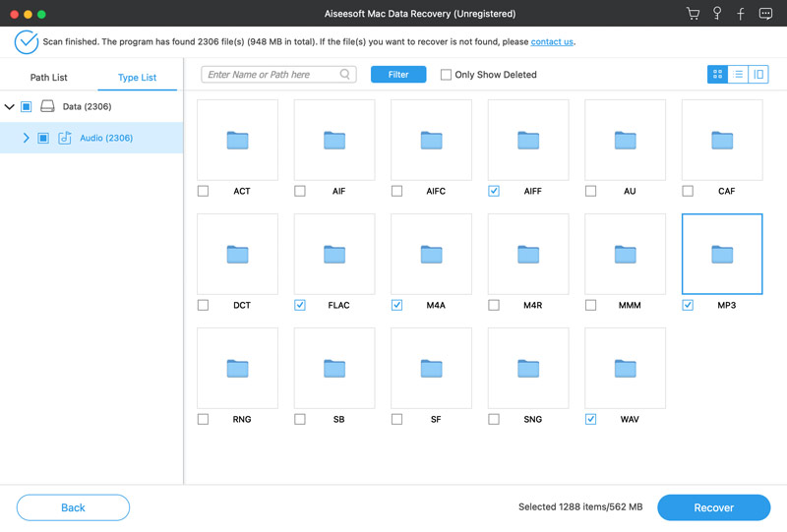Screen dimensions: 787x532
Task: Switch to list view mode
Action: [738, 75]
